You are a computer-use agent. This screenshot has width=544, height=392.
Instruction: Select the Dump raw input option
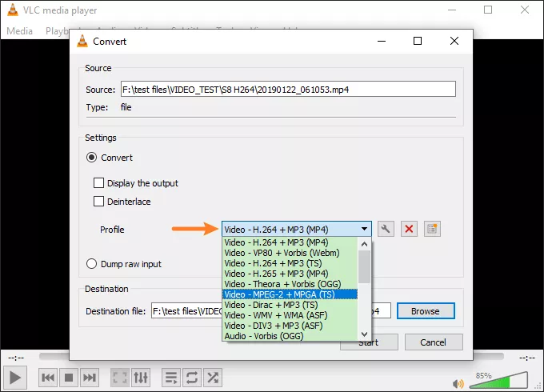[91, 264]
